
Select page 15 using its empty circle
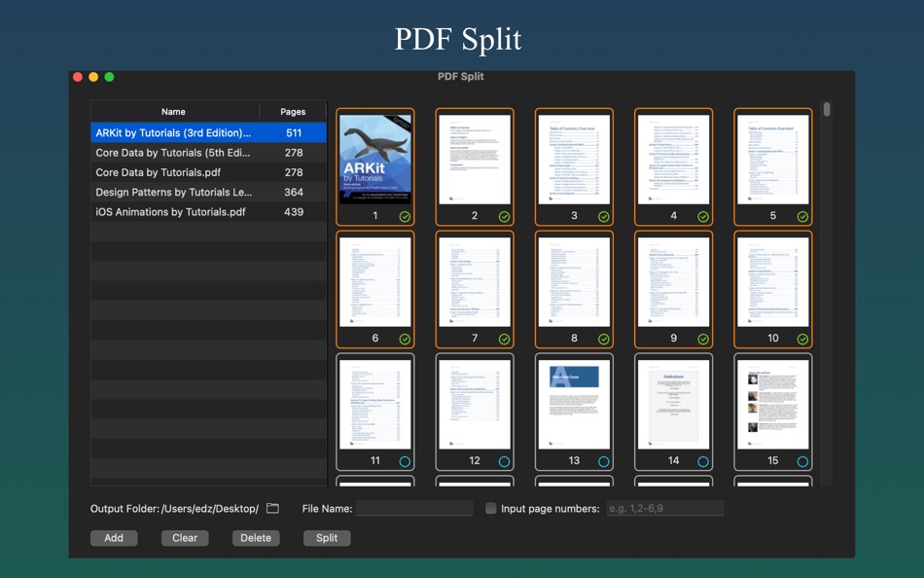802,462
